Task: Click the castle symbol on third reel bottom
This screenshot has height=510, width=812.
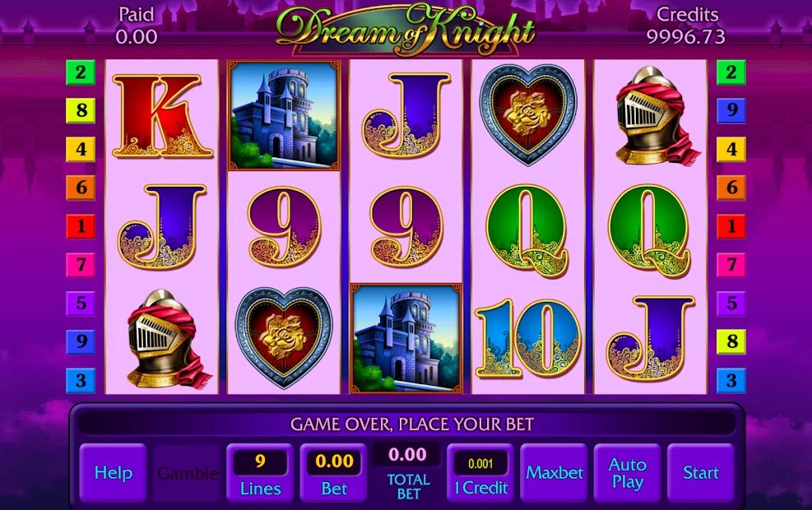Action: click(x=406, y=338)
